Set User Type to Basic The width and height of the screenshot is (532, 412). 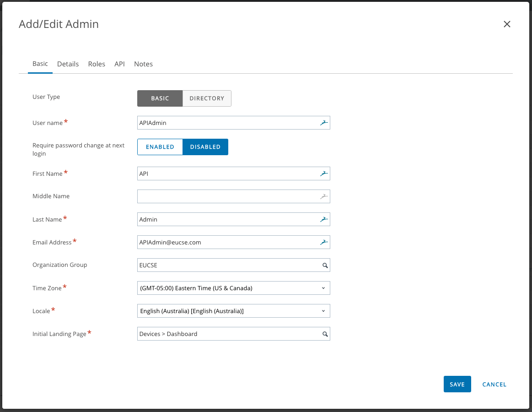point(160,98)
